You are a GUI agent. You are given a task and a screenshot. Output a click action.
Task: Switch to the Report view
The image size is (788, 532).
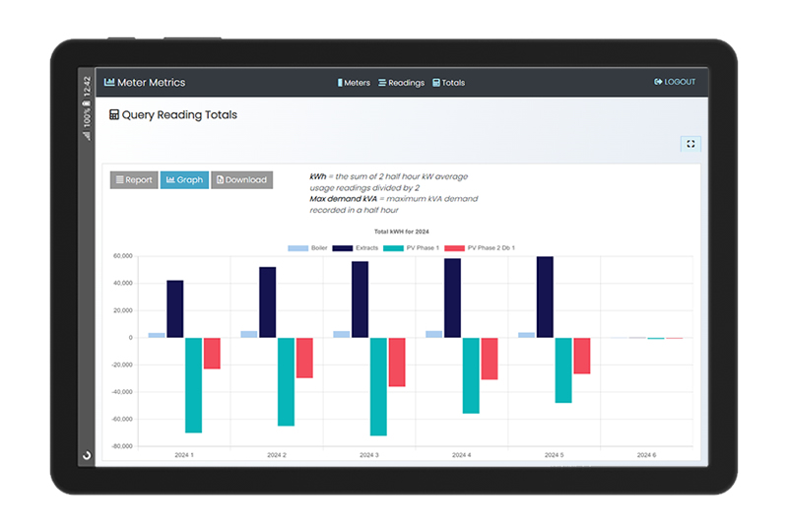pyautogui.click(x=134, y=180)
